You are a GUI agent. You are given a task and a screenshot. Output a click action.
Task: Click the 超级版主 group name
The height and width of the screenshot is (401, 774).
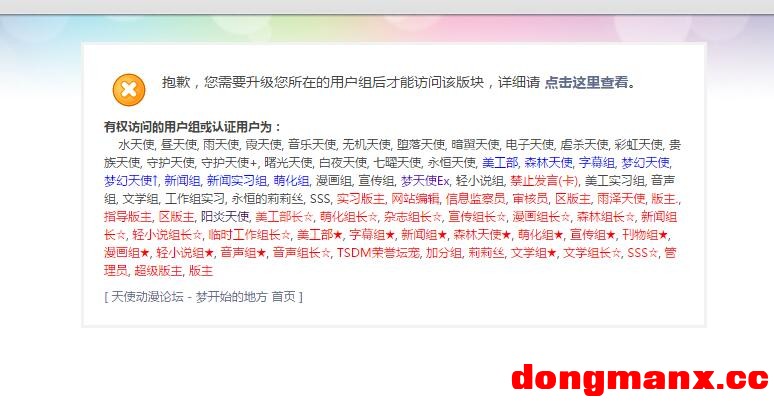[158, 271]
